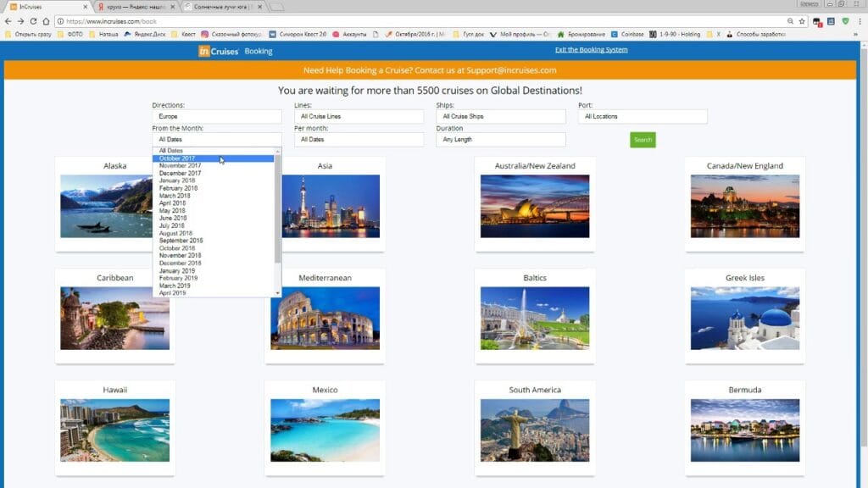Expand the Lines dropdown showing All Cruise Lines
Viewport: 868px width, 488px height.
(x=359, y=116)
